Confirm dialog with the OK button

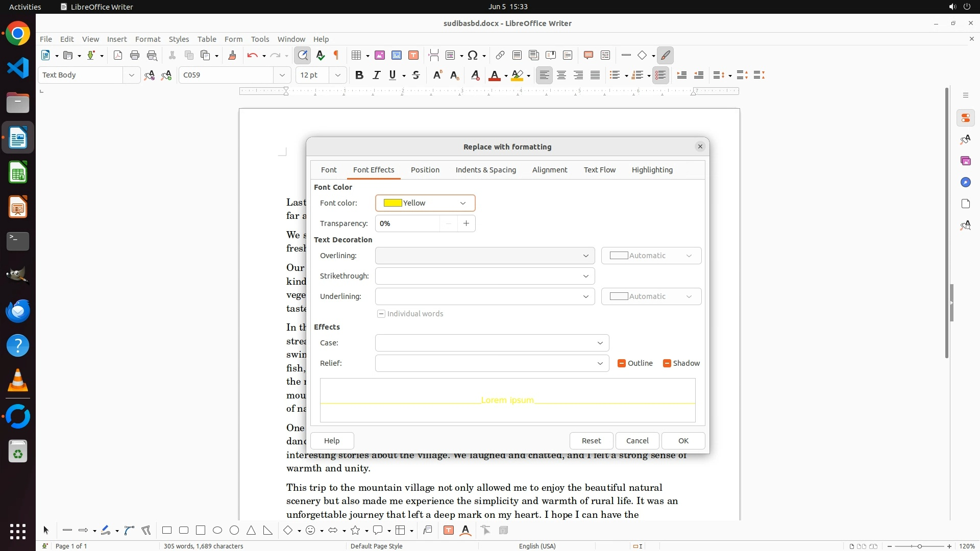pos(683,441)
